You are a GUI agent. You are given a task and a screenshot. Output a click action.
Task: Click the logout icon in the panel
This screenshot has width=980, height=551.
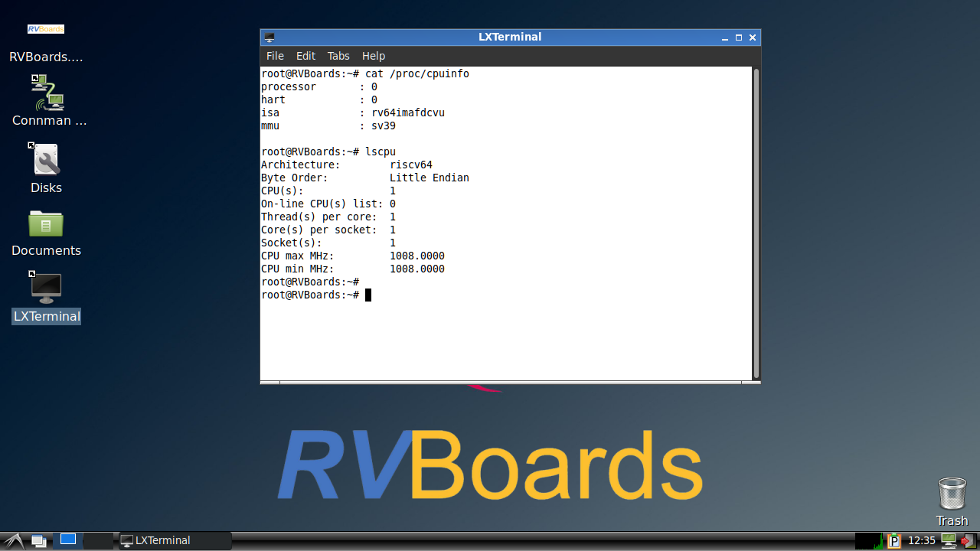pyautogui.click(x=969, y=541)
